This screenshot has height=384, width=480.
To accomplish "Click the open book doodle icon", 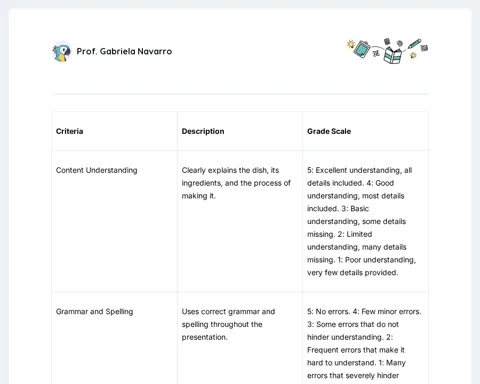I will coord(392,55).
